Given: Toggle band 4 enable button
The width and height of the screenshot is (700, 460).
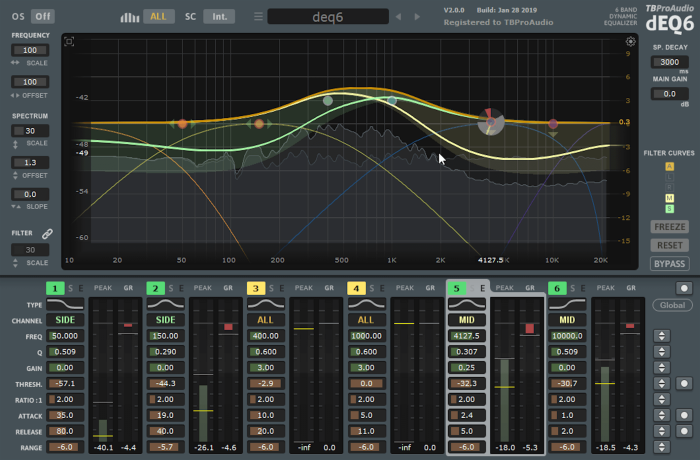Looking at the screenshot, I should click(357, 289).
